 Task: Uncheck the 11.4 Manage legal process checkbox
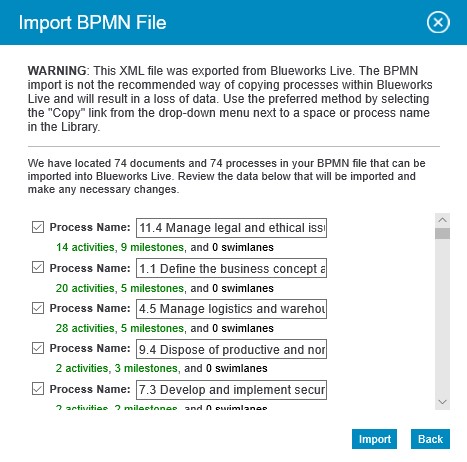coord(38,227)
